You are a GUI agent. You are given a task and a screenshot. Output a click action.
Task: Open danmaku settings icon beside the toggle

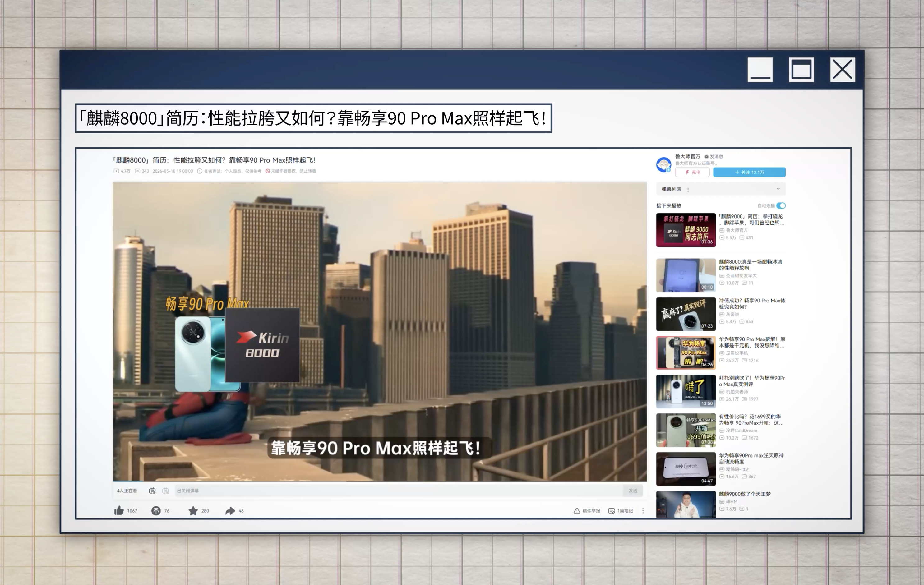pyautogui.click(x=165, y=491)
